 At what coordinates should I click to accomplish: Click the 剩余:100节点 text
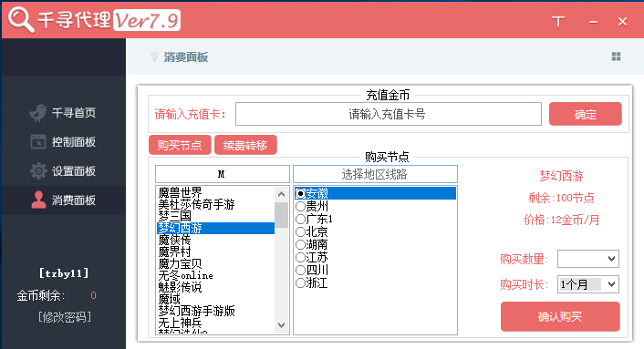[x=561, y=198]
